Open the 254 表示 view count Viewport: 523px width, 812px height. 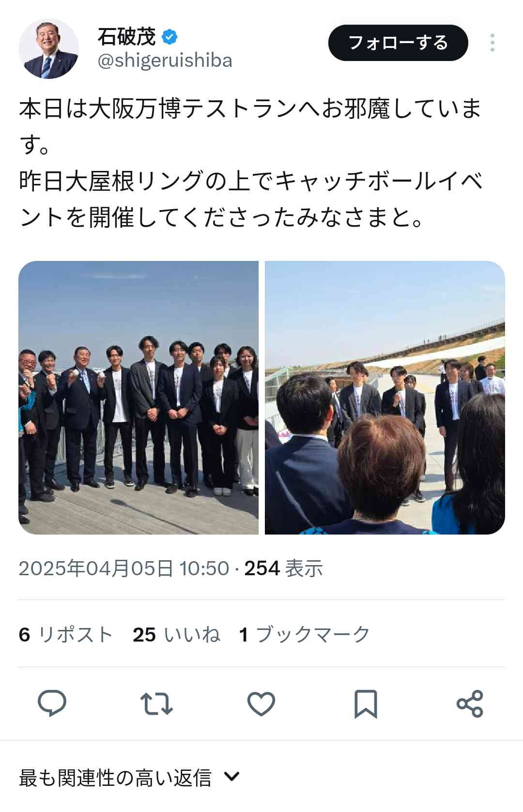283,568
